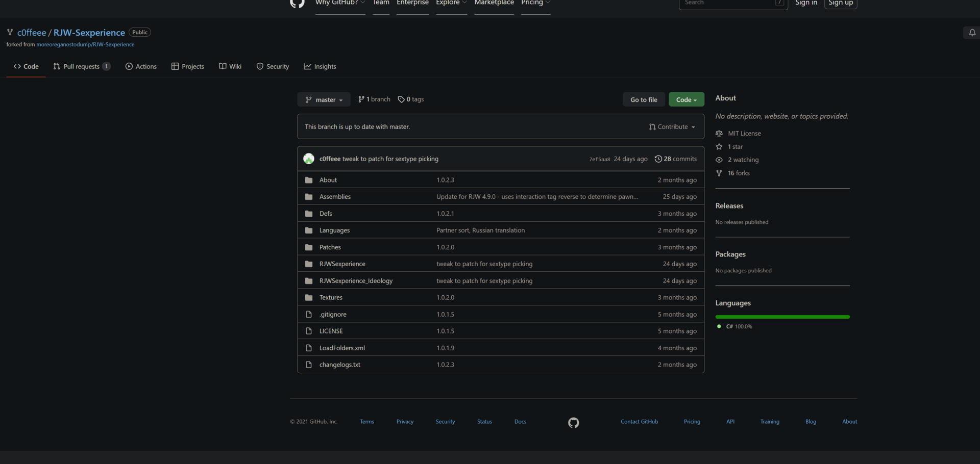Click the search input field
The image size is (980, 464).
click(x=733, y=3)
